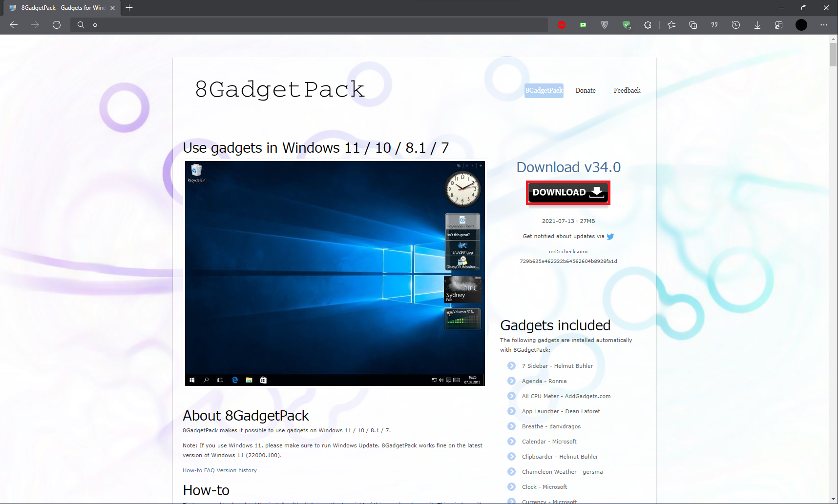Screen dimensions: 838x504
Task: Open the Downloads panel
Action: tap(757, 25)
